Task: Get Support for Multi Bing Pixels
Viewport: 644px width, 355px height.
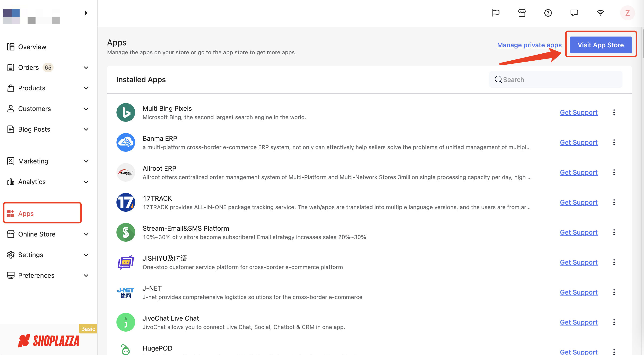Action: 579,112
